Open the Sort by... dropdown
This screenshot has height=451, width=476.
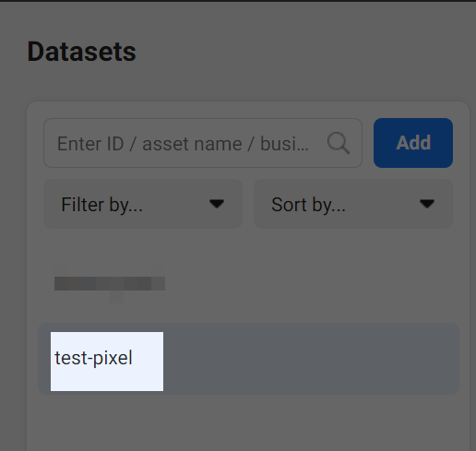coord(353,204)
